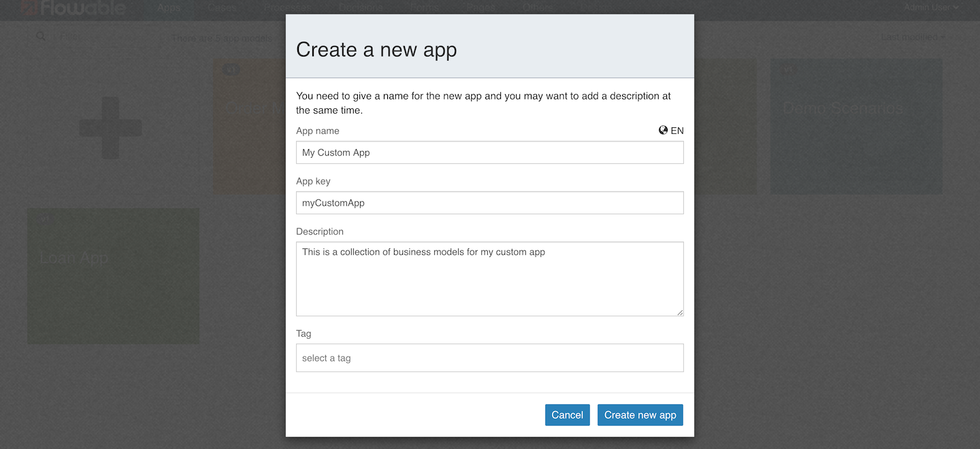Viewport: 980px width, 449px height.
Task: Open the Forms menu
Action: pos(423,7)
